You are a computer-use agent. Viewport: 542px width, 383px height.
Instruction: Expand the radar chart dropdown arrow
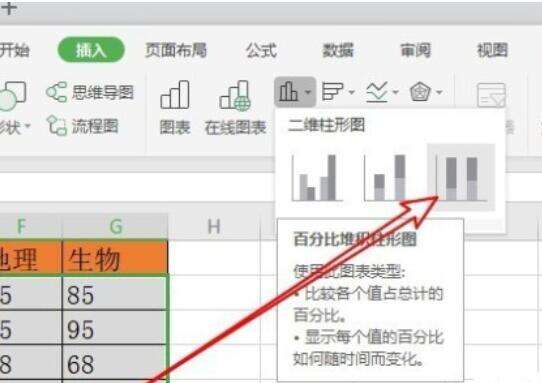click(x=439, y=92)
